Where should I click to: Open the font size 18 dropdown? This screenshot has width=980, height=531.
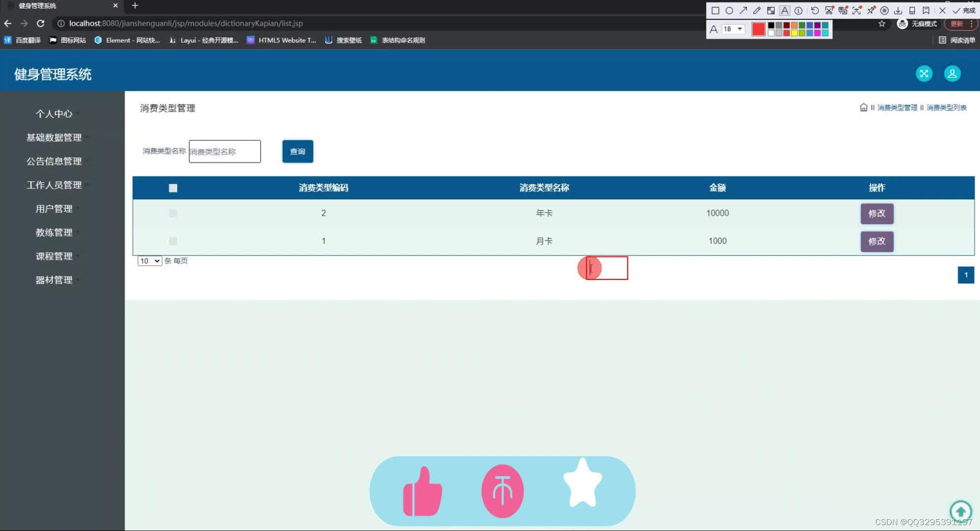tap(733, 29)
